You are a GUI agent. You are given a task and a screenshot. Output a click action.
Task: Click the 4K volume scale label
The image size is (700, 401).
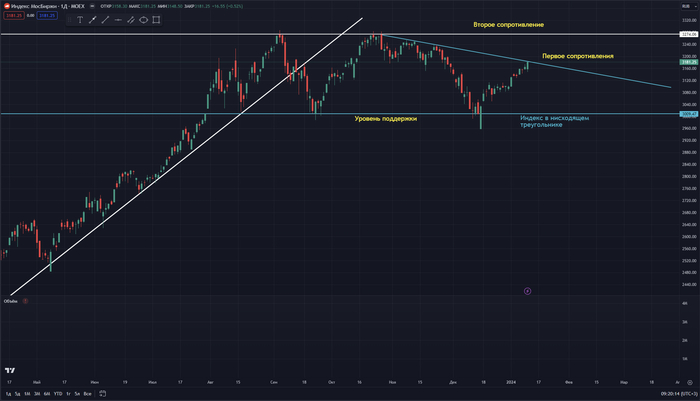coord(685,304)
